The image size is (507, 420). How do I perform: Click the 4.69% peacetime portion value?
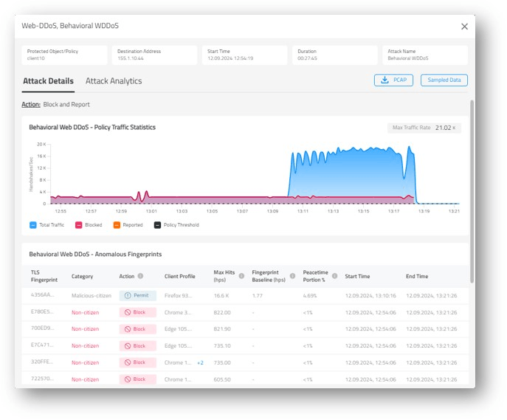click(x=310, y=296)
